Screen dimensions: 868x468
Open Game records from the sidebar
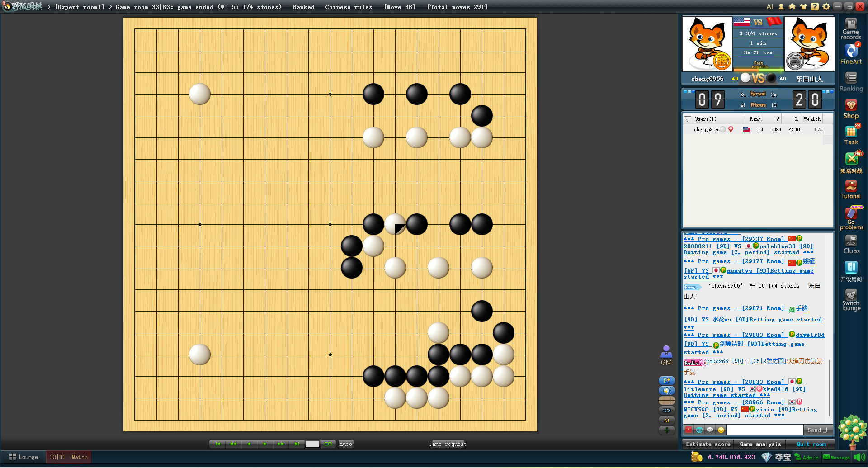pos(851,29)
